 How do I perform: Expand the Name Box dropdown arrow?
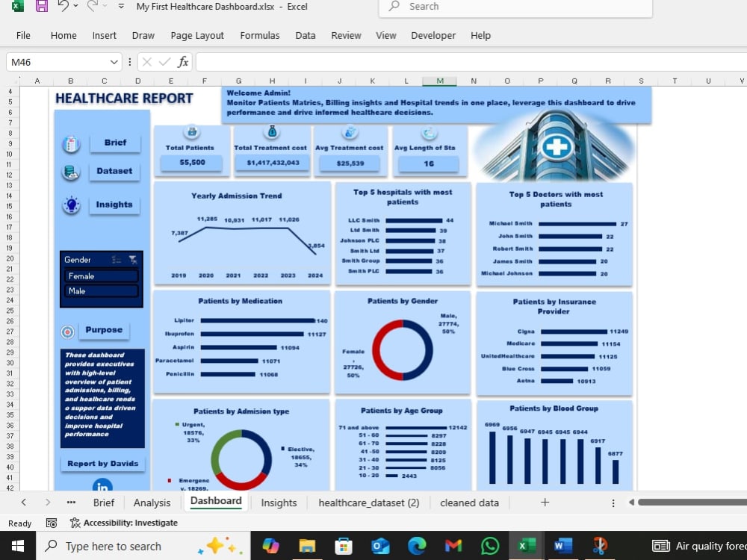click(114, 63)
